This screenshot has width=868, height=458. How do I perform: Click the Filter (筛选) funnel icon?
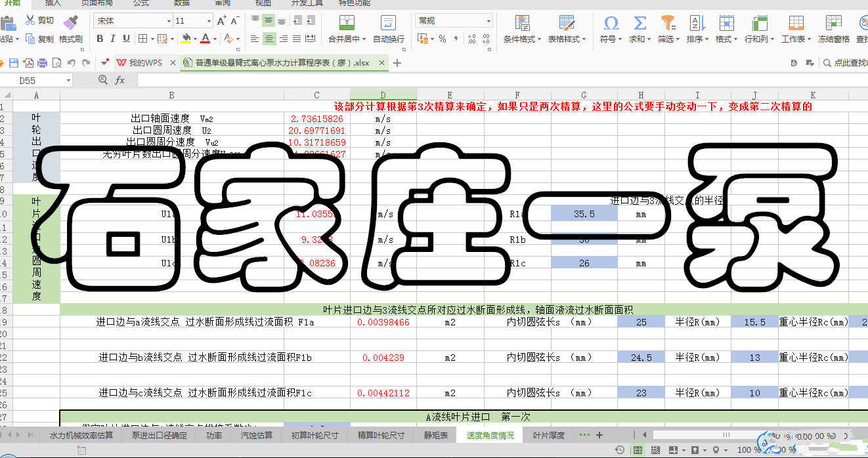pos(667,24)
